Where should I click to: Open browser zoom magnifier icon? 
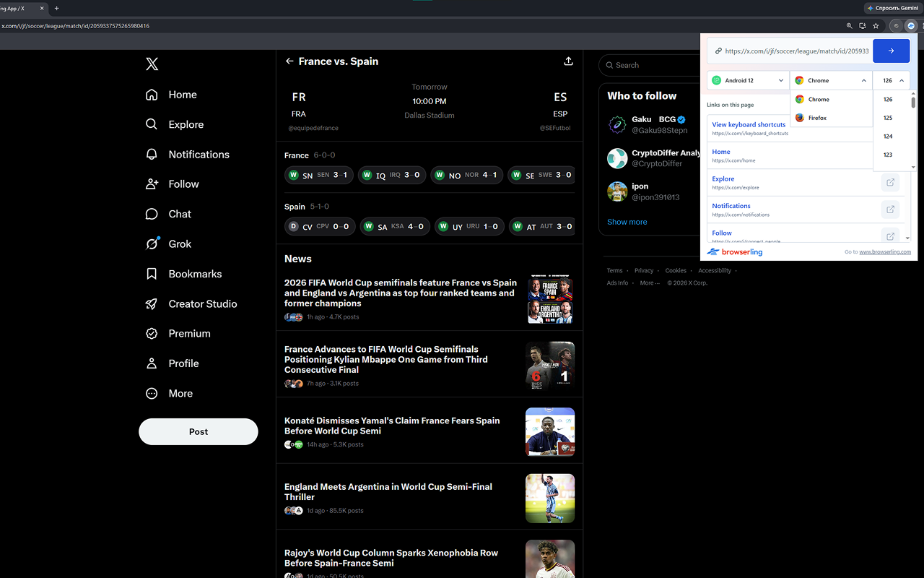(849, 26)
